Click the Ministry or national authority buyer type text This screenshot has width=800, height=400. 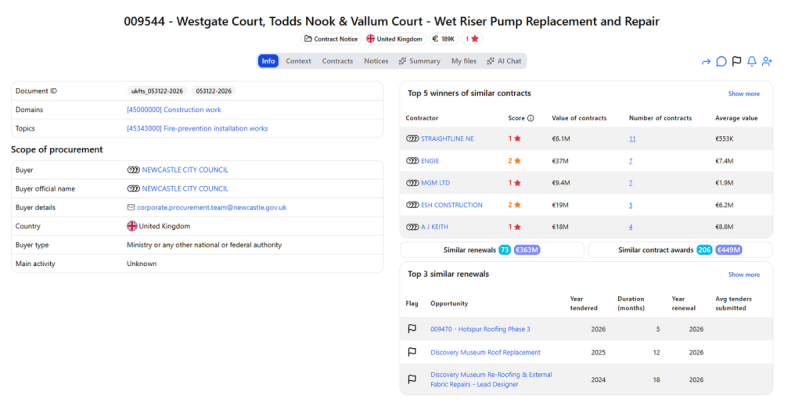(204, 245)
